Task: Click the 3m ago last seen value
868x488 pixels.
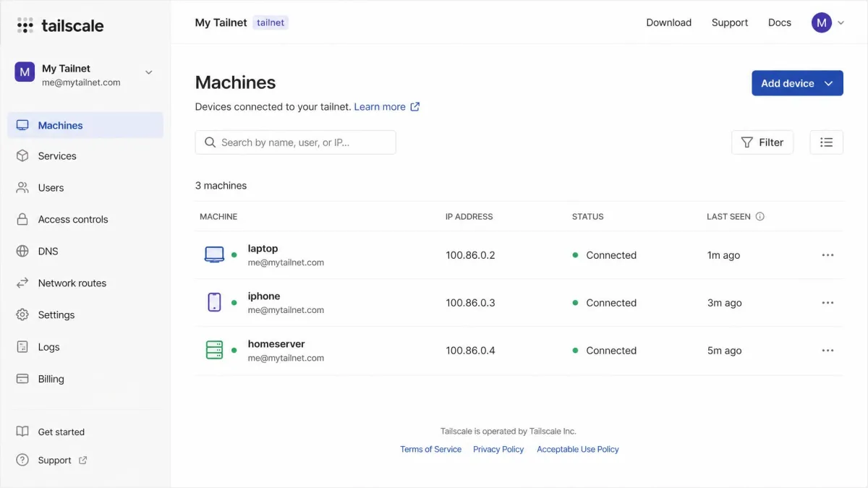Action: click(x=724, y=303)
